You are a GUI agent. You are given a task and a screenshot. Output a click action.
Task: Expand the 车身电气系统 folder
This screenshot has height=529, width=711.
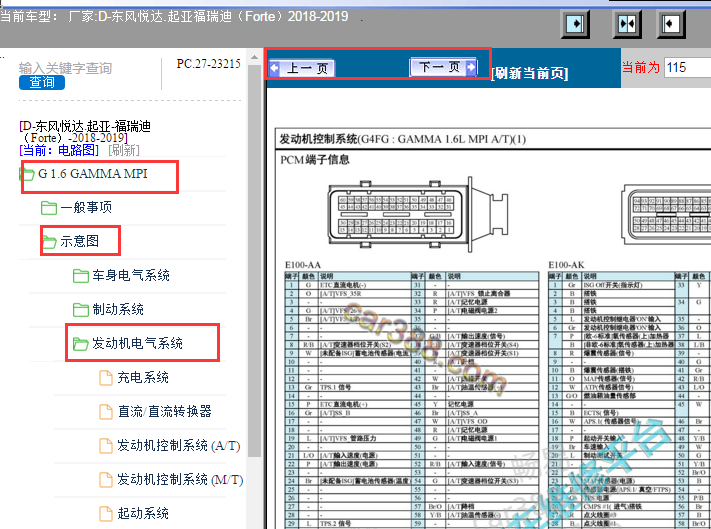click(x=131, y=276)
